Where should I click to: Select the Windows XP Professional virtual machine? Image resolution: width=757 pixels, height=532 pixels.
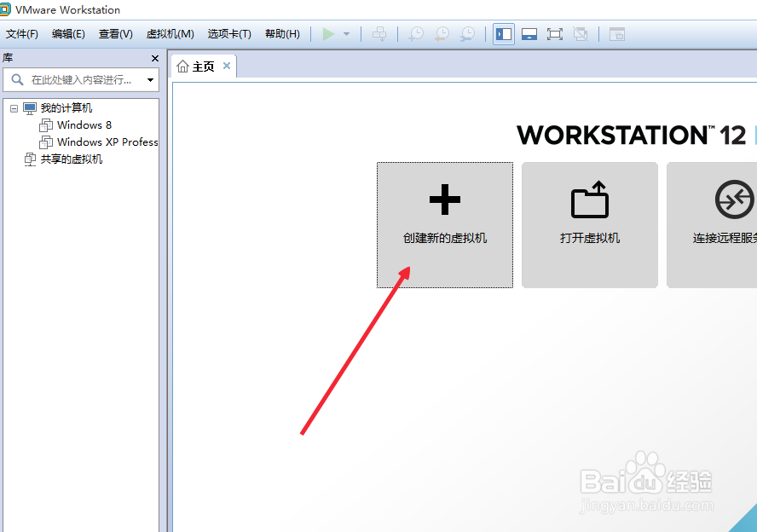coord(107,142)
